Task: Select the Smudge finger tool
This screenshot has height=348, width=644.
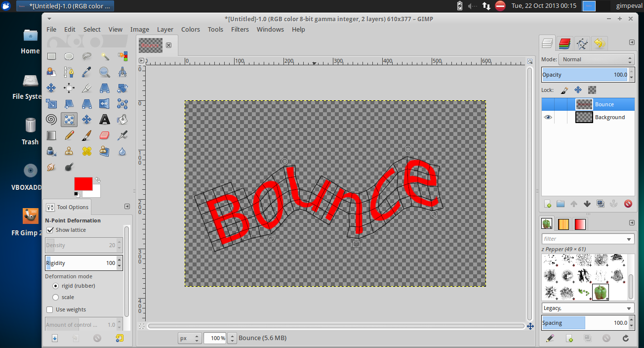Action: click(x=51, y=167)
